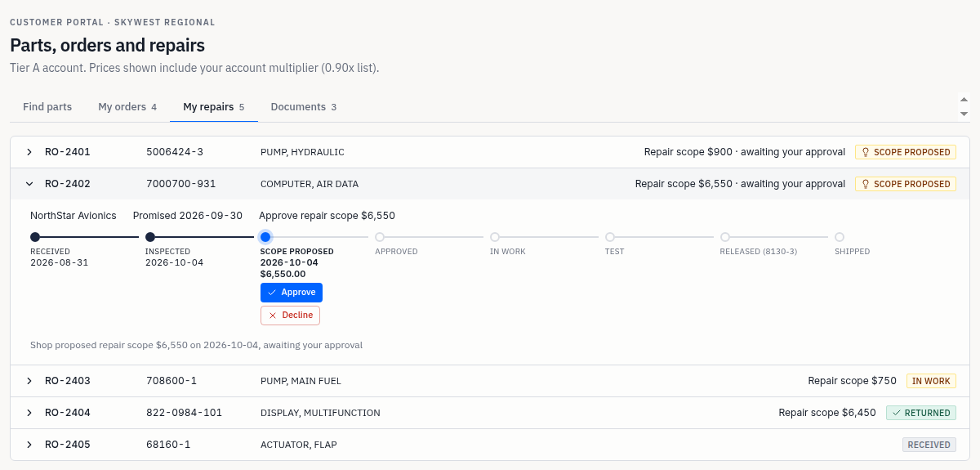Click the Received timeline step dot
The height and width of the screenshot is (470, 980).
point(35,237)
